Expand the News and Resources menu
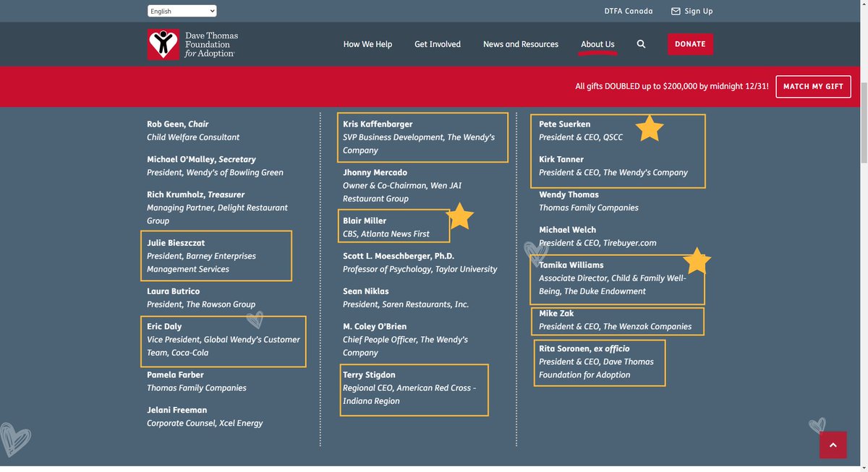The width and height of the screenshot is (868, 472). click(x=520, y=44)
